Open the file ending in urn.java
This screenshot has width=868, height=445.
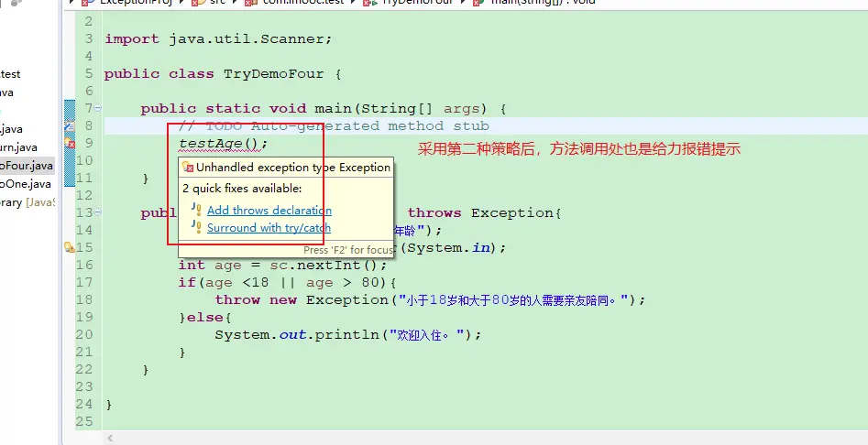[x=19, y=147]
